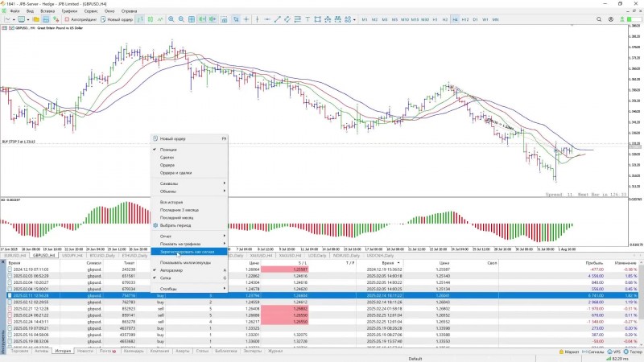Image resolution: width=644 pixels, height=362 pixels.
Task: Switch to the D1 timeframe
Action: tap(475, 19)
